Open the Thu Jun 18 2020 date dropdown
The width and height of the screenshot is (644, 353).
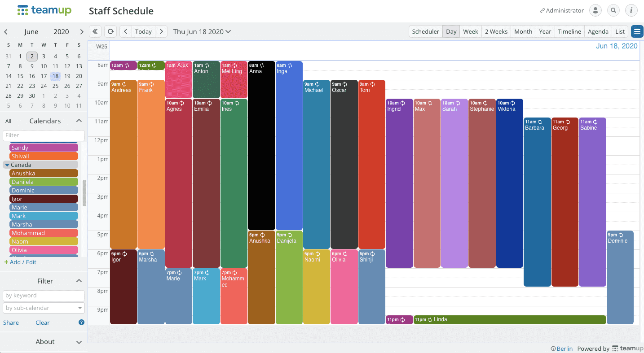pyautogui.click(x=202, y=31)
